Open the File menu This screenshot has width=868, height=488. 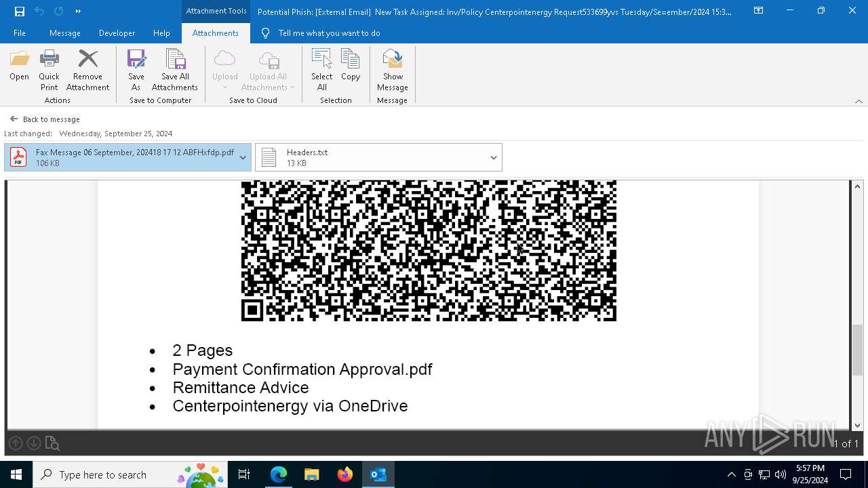20,33
